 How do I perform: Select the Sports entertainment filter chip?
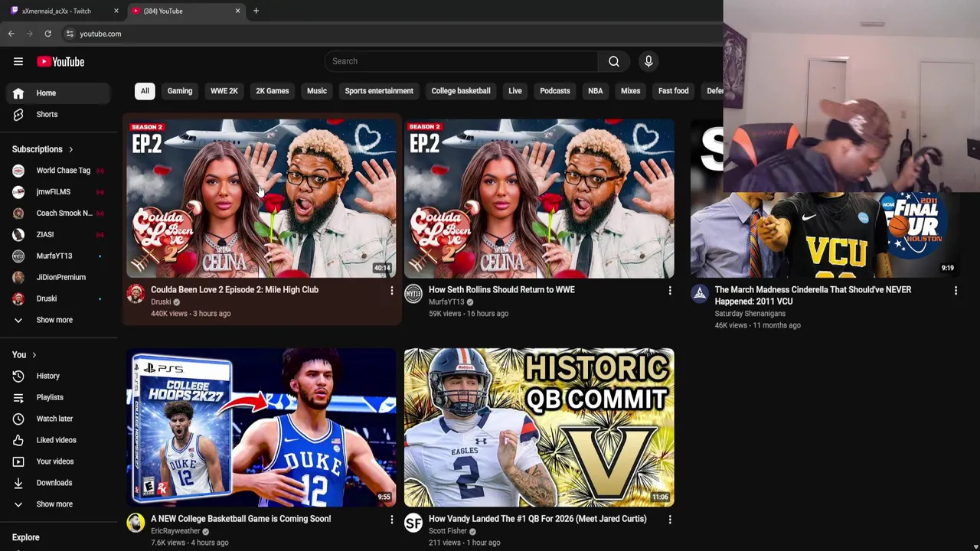pos(379,91)
